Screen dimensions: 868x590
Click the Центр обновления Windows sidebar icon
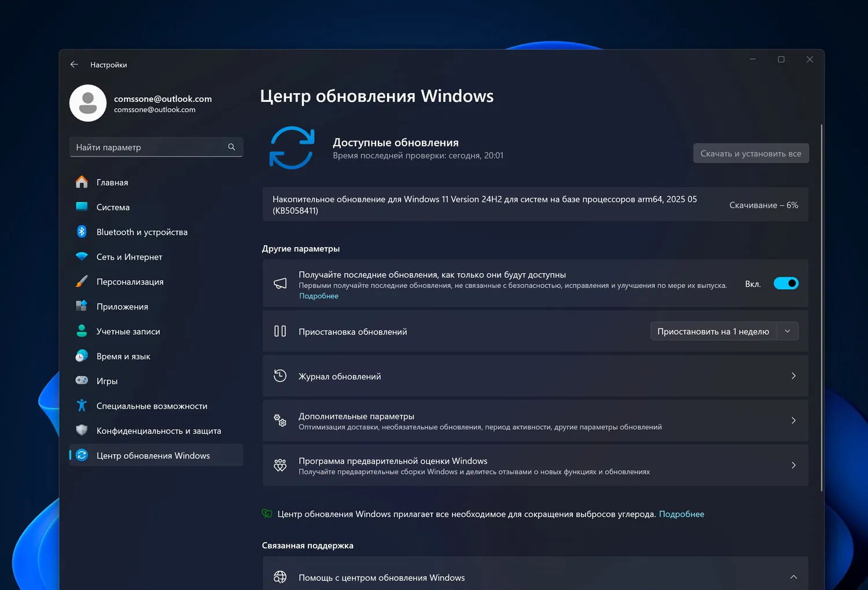point(82,455)
